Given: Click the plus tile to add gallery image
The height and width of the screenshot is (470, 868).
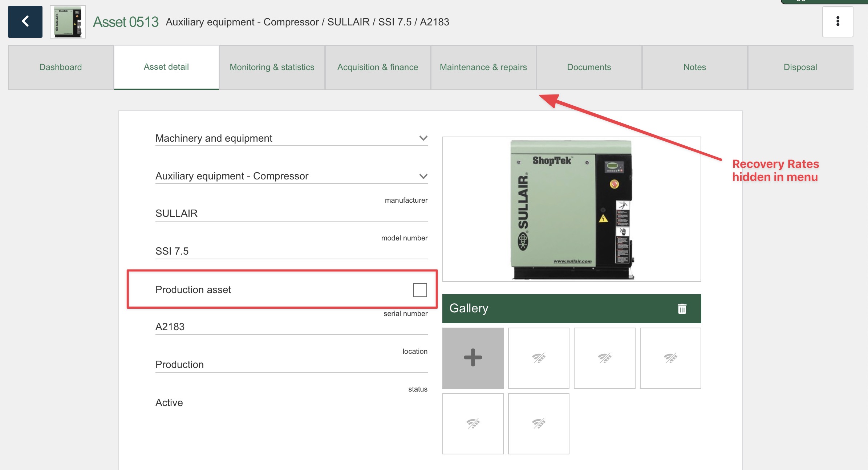Looking at the screenshot, I should (x=472, y=358).
